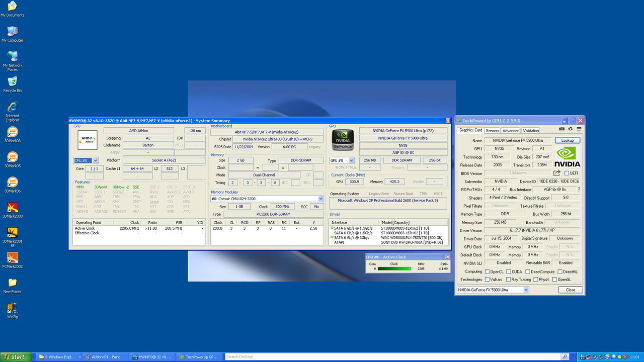
Task: Click the GPU-Z Name field FX 5900 Ultra
Action: click(518, 140)
